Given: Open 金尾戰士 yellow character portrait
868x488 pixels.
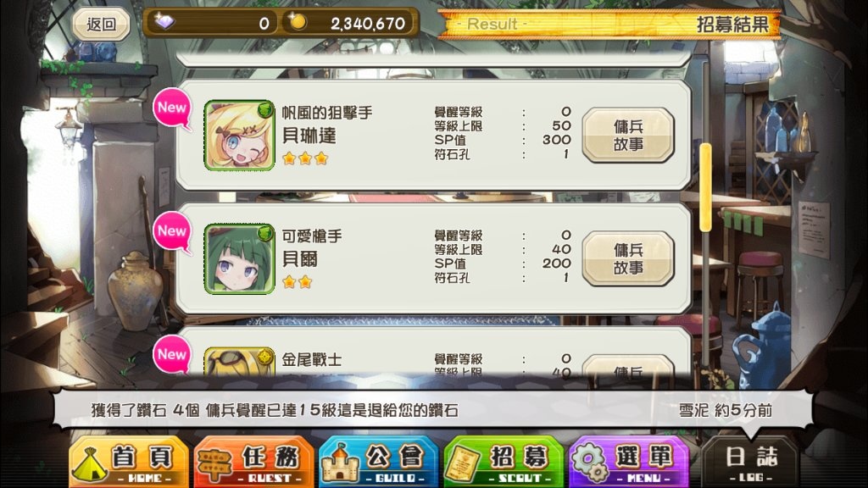Looking at the screenshot, I should pos(239,362).
